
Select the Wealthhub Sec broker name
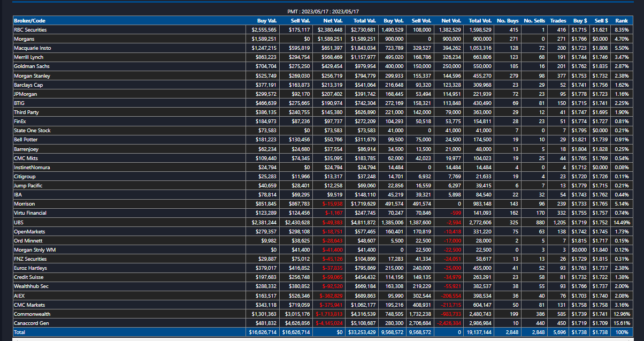pyautogui.click(x=32, y=286)
